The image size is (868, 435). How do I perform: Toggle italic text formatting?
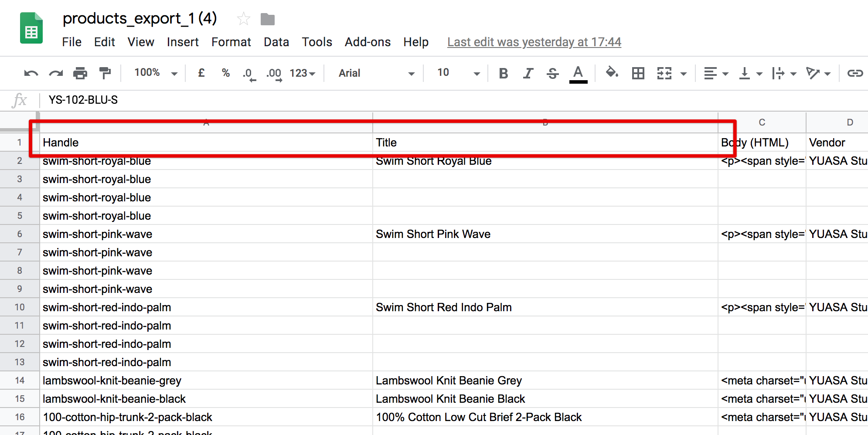tap(528, 73)
